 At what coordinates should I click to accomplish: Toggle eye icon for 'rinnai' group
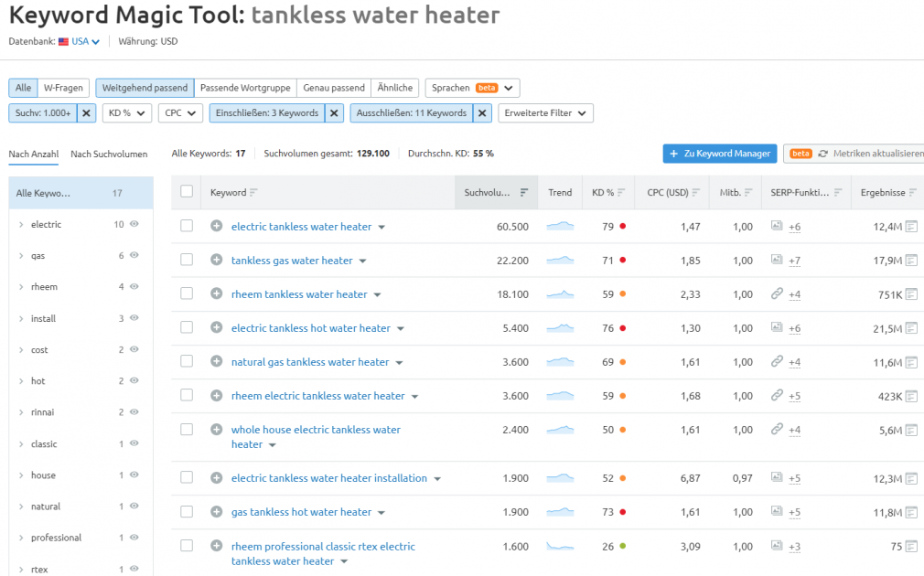point(134,411)
